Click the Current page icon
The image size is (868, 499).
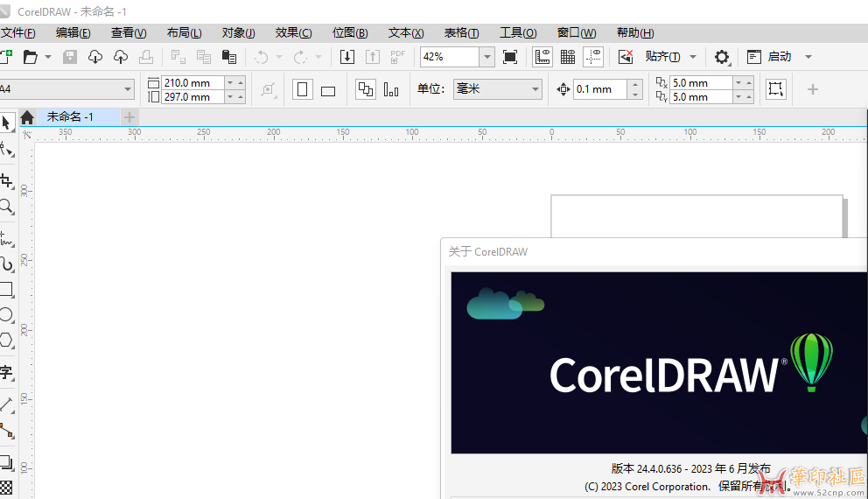[x=391, y=89]
